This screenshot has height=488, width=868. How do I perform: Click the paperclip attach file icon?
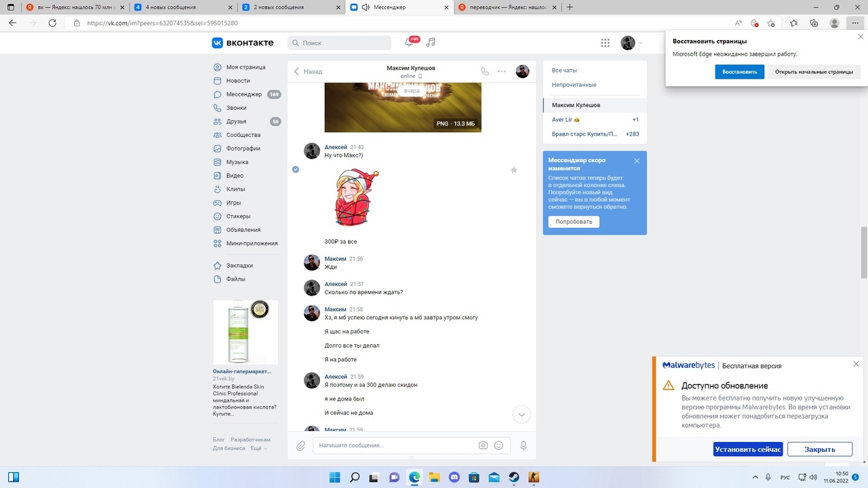[x=301, y=445]
